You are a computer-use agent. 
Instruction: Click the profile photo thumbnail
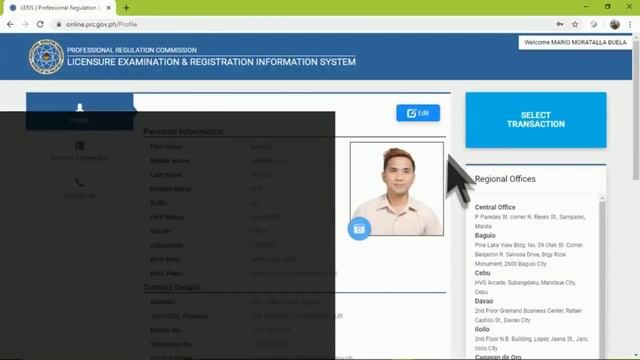(x=397, y=189)
